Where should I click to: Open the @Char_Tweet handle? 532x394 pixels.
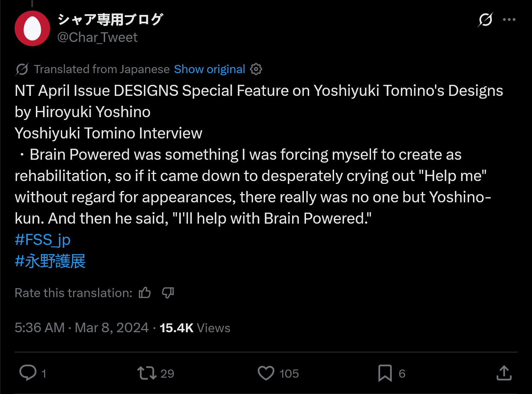(97, 37)
